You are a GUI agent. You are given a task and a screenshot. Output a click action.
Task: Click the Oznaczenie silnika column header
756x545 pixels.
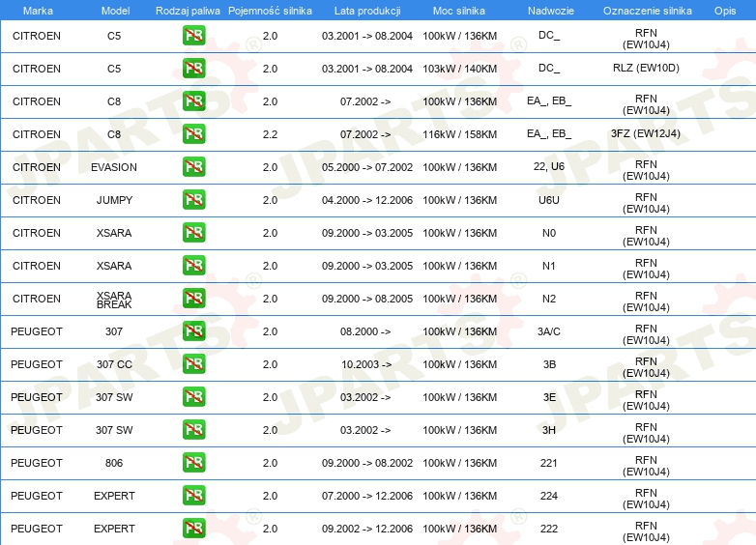coord(648,11)
